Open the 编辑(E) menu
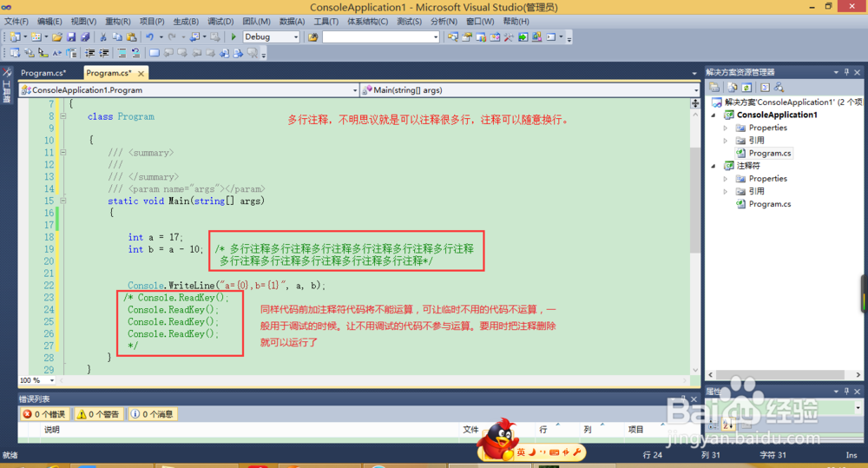 49,21
